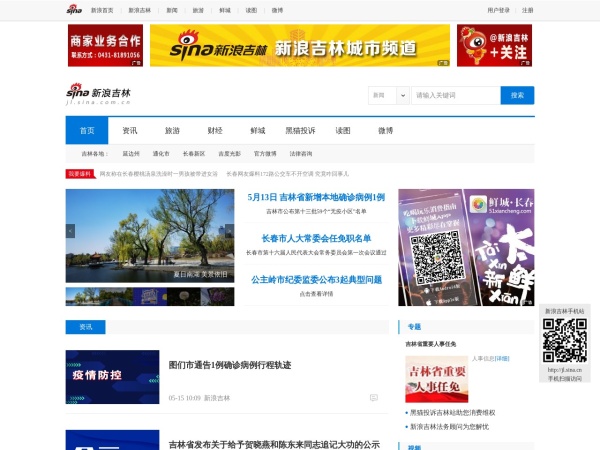The width and height of the screenshot is (600, 450).
Task: Open 延边州 in the sub-navigation
Action: click(x=131, y=154)
